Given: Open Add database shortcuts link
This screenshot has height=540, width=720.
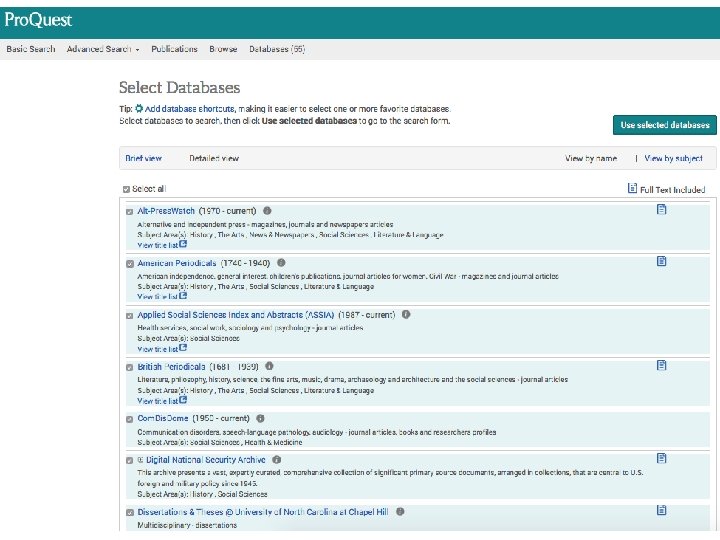Looking at the screenshot, I should (x=190, y=109).
